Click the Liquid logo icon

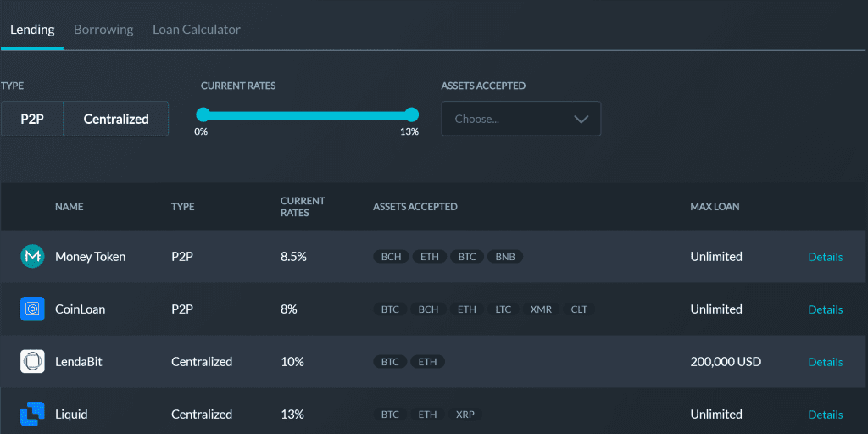click(x=32, y=415)
